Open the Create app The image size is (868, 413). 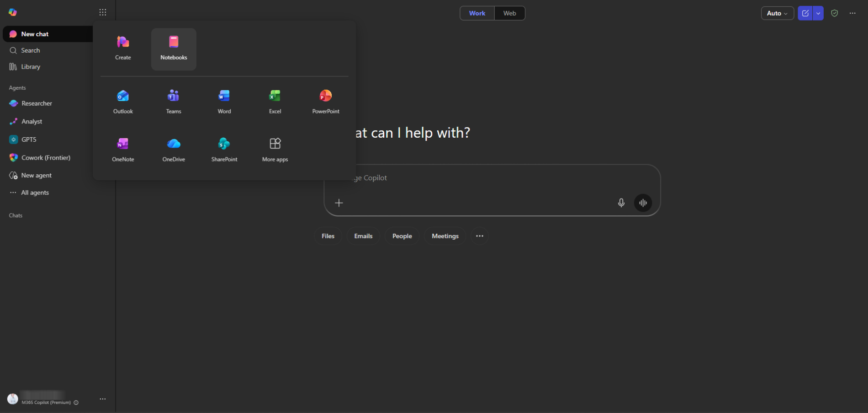(x=123, y=49)
